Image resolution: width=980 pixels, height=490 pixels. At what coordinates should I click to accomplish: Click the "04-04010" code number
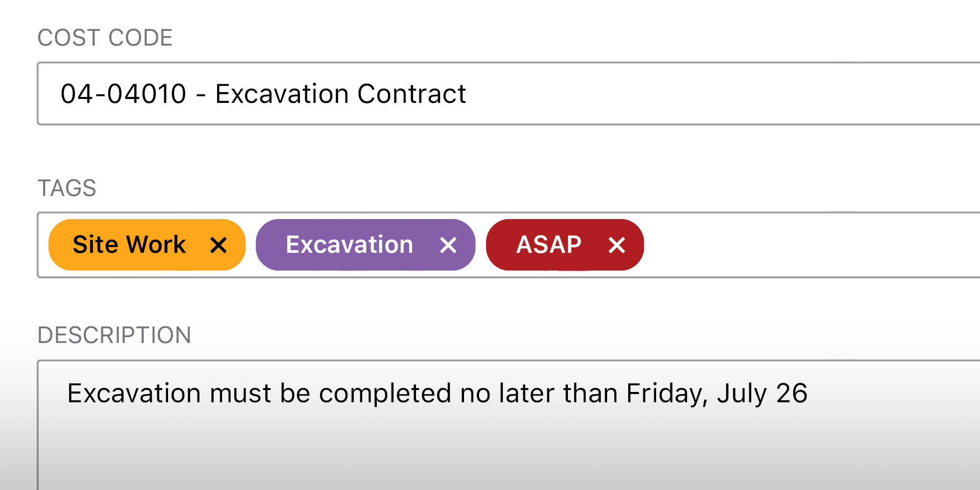pos(123,94)
